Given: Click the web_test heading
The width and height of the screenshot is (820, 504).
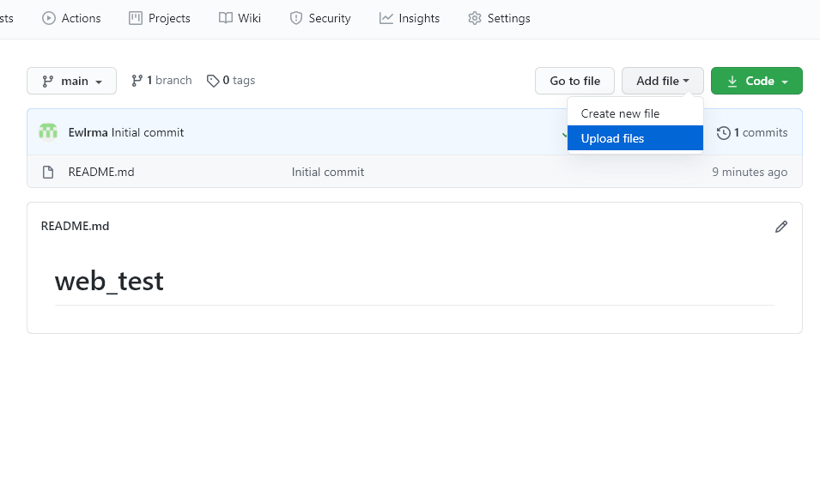Looking at the screenshot, I should [109, 282].
